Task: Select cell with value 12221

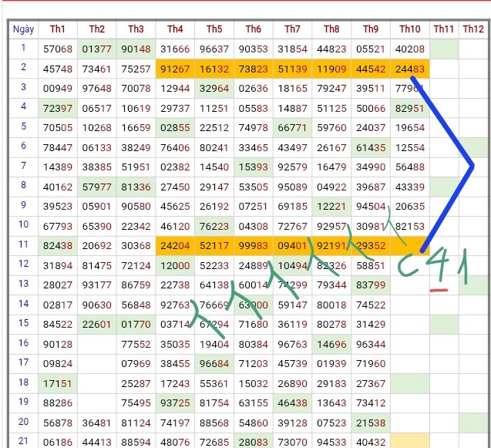Action: (331, 207)
